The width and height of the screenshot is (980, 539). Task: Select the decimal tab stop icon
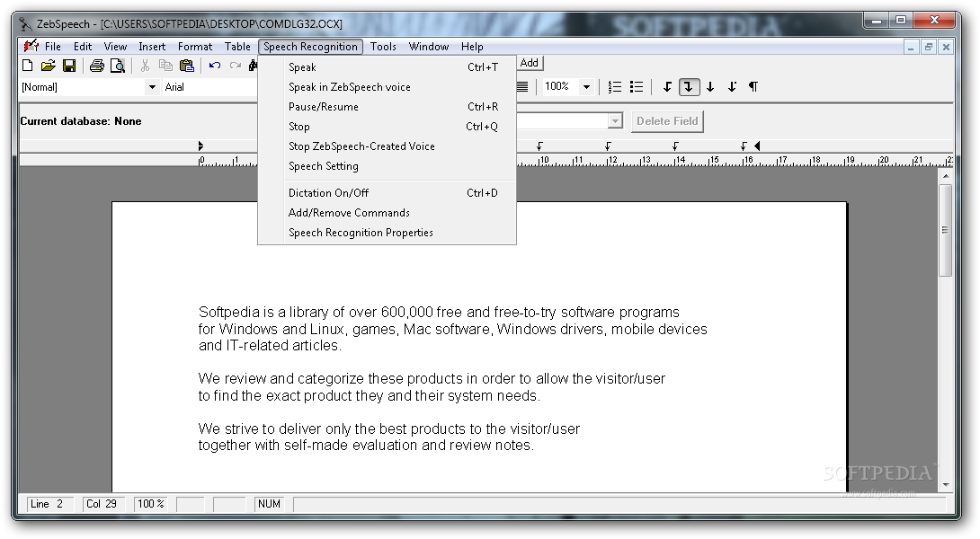tap(732, 87)
